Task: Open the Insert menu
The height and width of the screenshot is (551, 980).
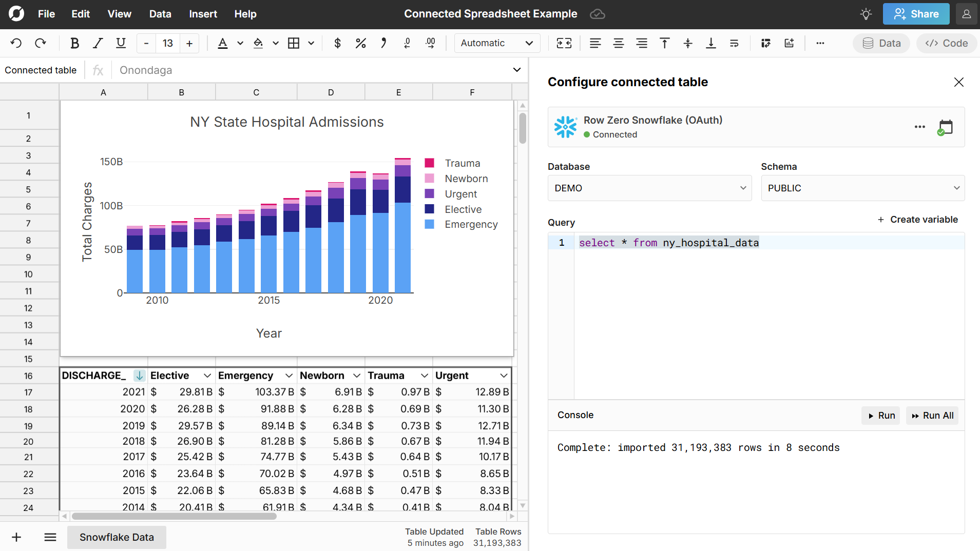Action: click(203, 14)
